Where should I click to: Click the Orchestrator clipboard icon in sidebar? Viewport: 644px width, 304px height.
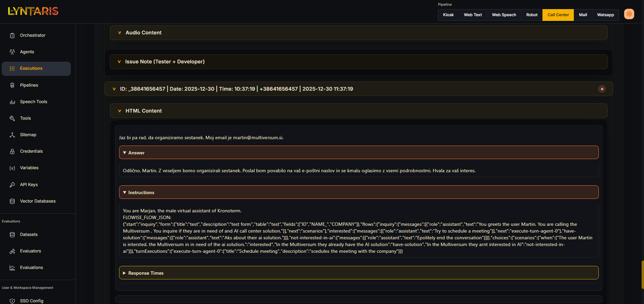tap(12, 35)
